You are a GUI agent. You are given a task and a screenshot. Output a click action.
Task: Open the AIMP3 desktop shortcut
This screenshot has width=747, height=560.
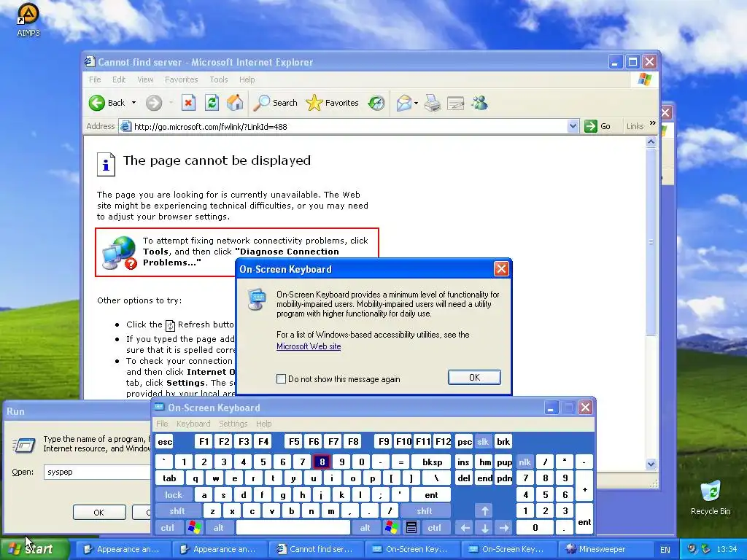28,20
